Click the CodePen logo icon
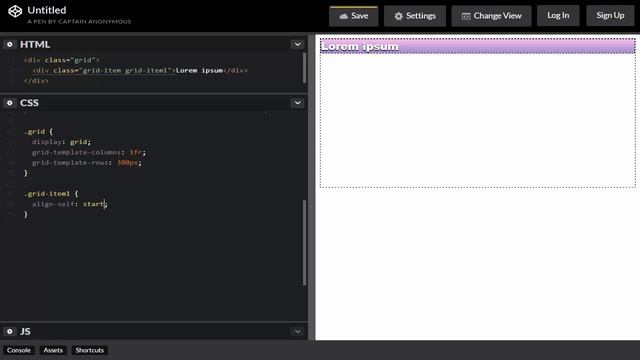The image size is (640, 360). click(x=15, y=11)
